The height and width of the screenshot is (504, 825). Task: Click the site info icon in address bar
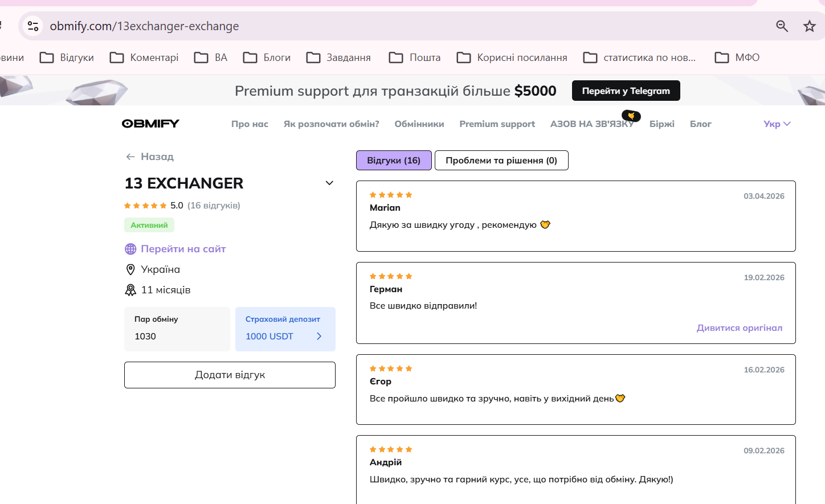[33, 26]
